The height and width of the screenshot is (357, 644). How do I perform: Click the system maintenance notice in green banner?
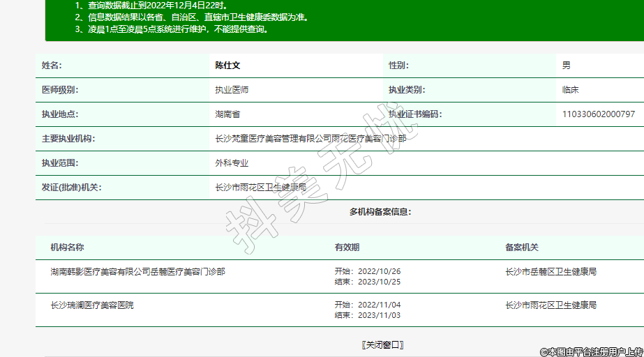[172, 29]
